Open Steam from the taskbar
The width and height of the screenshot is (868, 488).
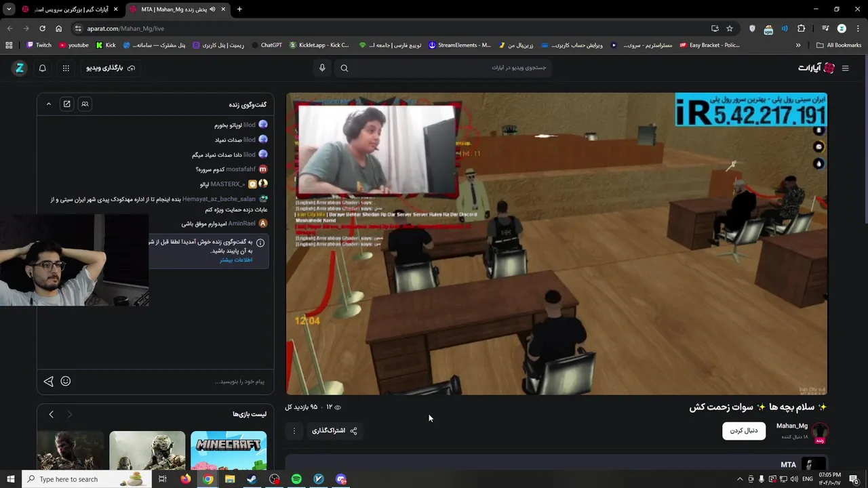point(252,479)
